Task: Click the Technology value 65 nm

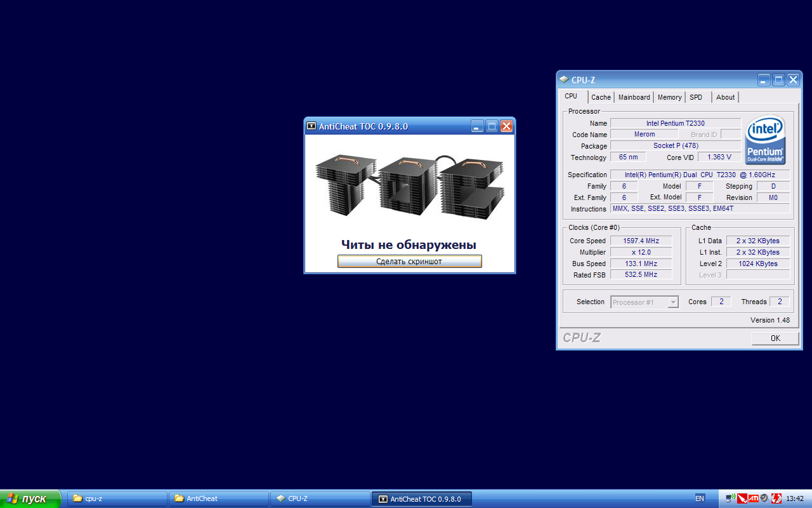Action: tap(628, 157)
